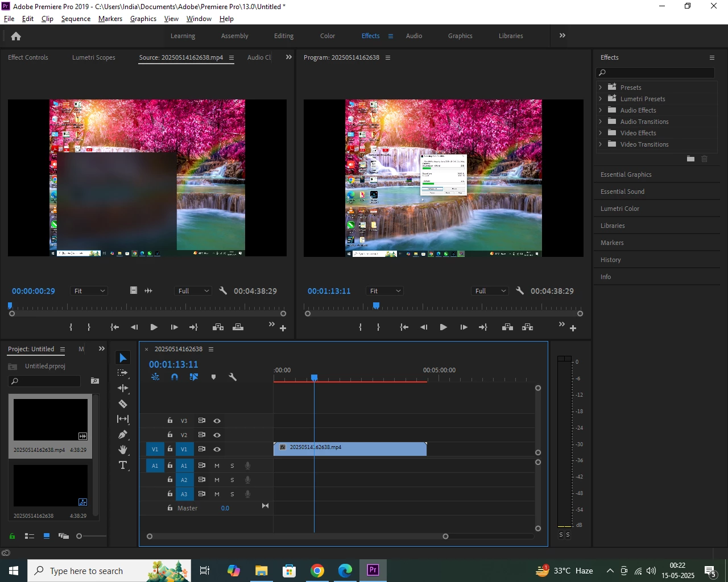Select the Track Select Forward tool
Image resolution: width=728 pixels, height=582 pixels.
[122, 373]
